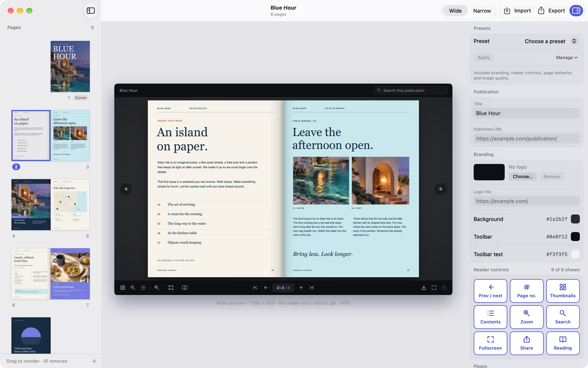Toggle the Share reader control

(x=527, y=343)
